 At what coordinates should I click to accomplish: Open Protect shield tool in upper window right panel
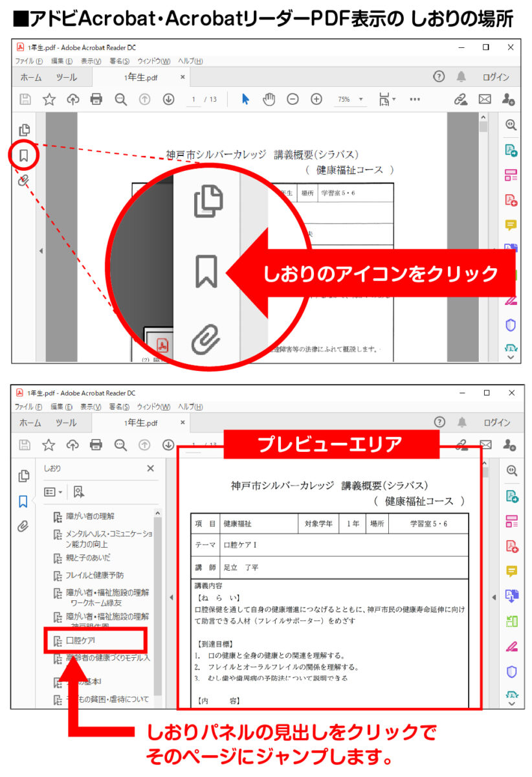coord(511,325)
